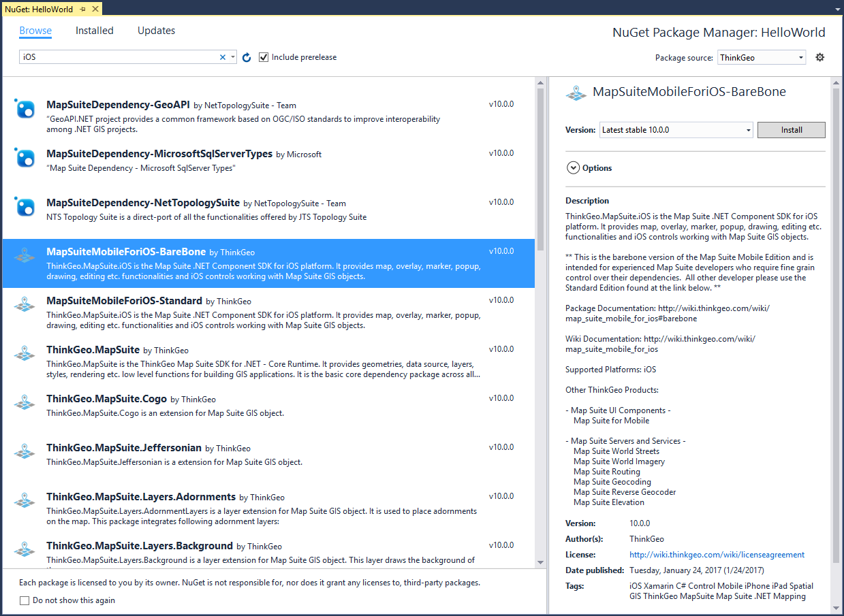Check Do not show this again
Screen dimensions: 844x616
click(25, 600)
